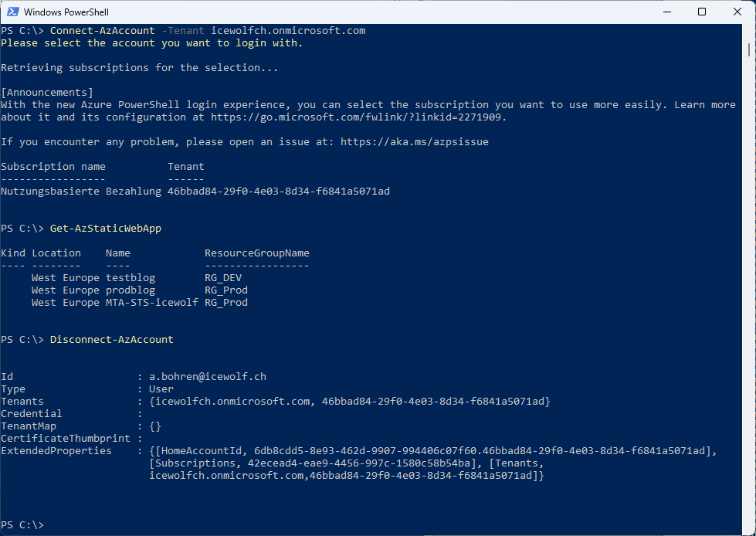Click the Nutzungsbasierte Bezahlung subscription name
756x536 pixels.
pyautogui.click(x=81, y=192)
